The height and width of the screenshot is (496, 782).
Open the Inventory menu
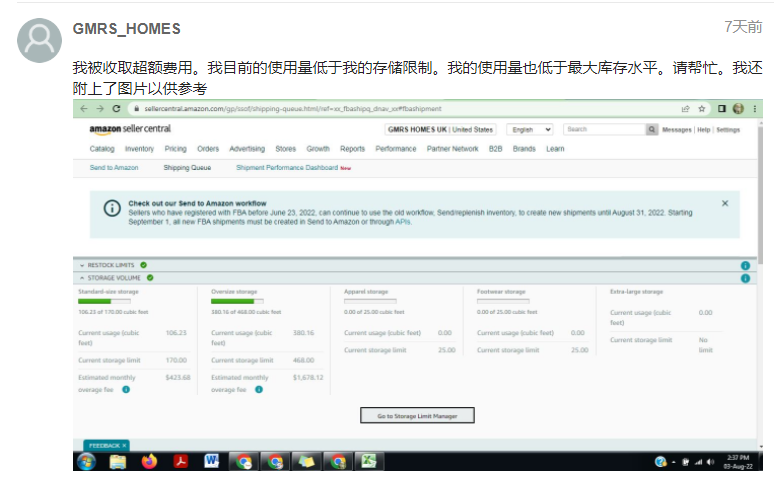[139, 149]
